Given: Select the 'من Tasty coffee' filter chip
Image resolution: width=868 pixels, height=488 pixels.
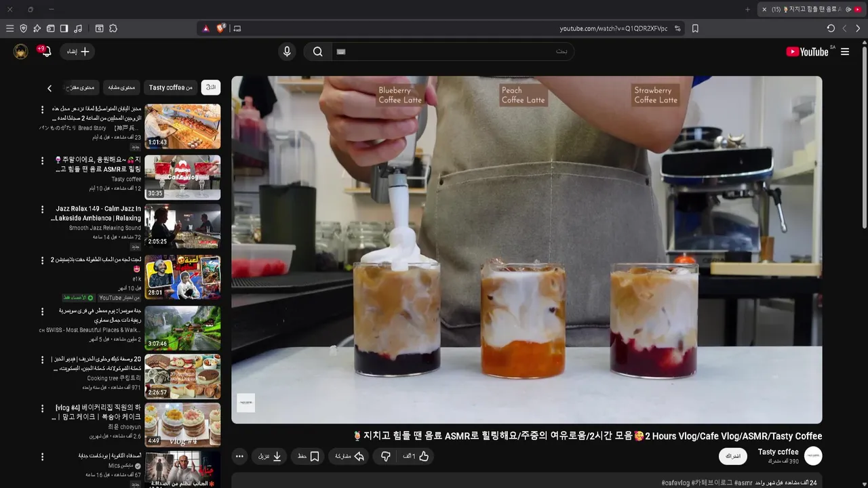Looking at the screenshot, I should click(171, 87).
